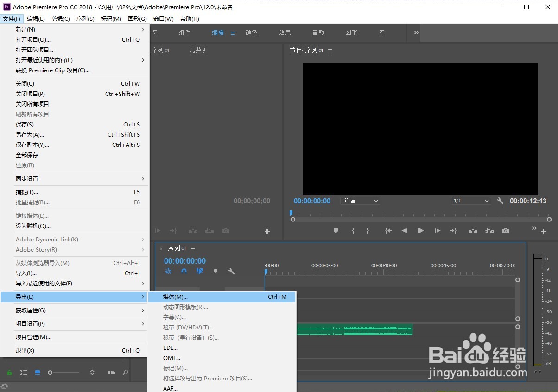Click the Find magnifier in project panel
Image resolution: width=558 pixels, height=392 pixels.
(x=125, y=373)
